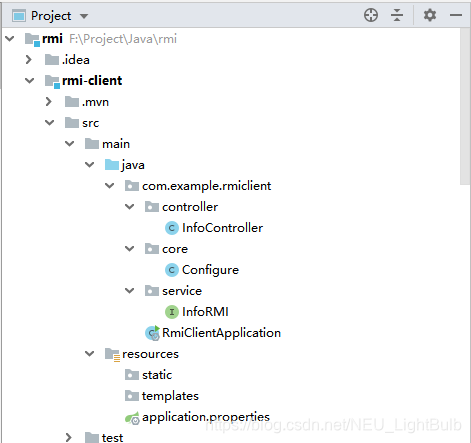Click the main folder icon
471x443 pixels.
pyautogui.click(x=92, y=144)
